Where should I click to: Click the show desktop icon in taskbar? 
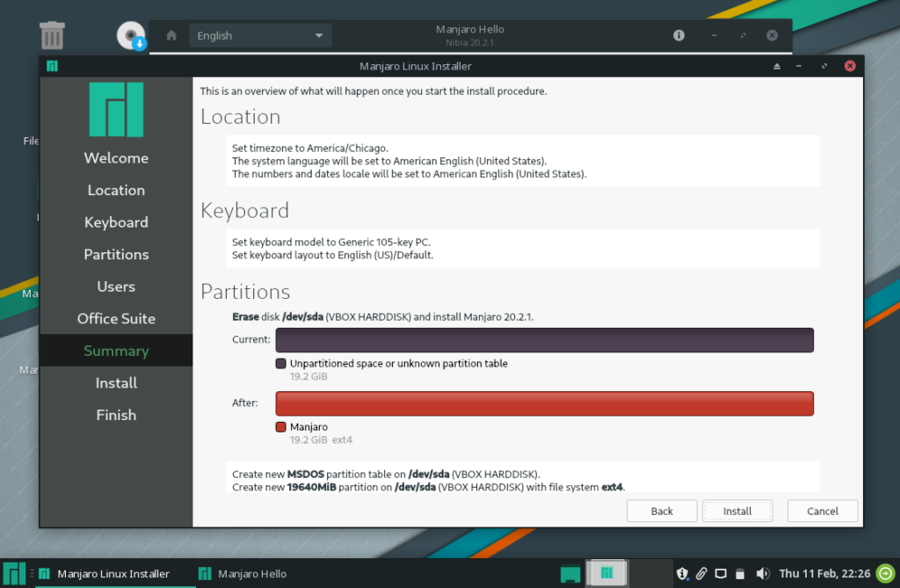[x=570, y=574]
